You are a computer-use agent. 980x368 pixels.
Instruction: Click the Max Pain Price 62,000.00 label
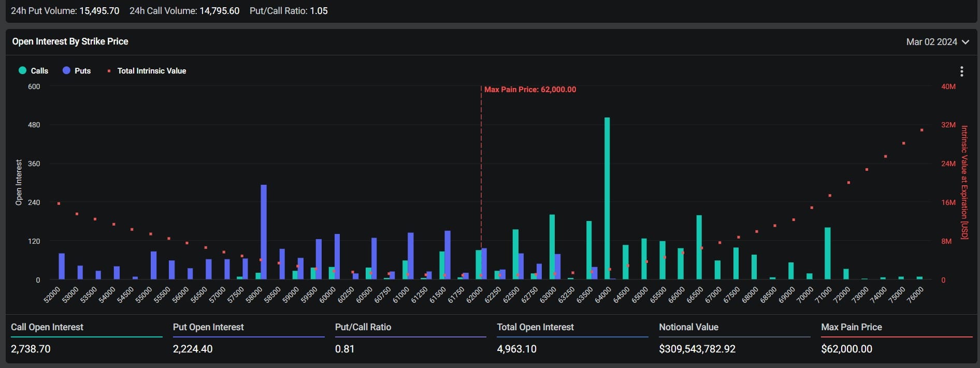(x=530, y=90)
